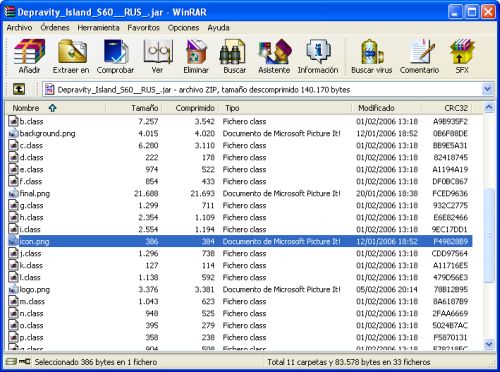Select the p.class file row
The height and width of the screenshot is (372, 500).
pyautogui.click(x=239, y=338)
